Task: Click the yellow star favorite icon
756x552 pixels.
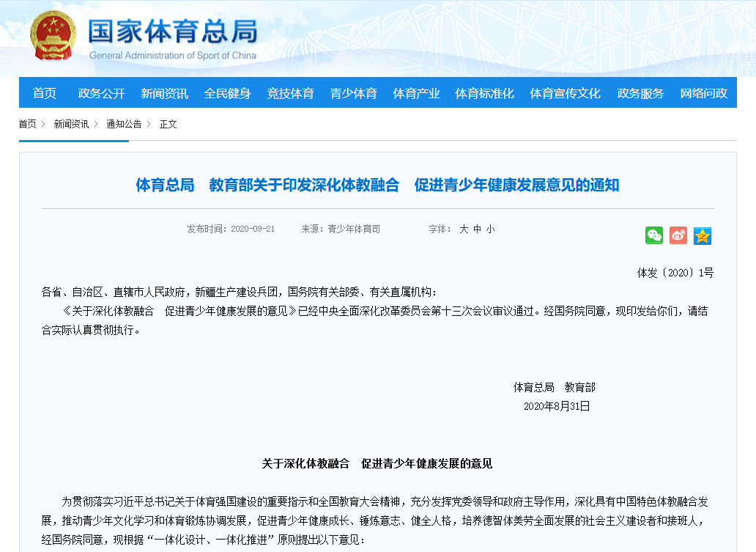Action: (x=703, y=236)
